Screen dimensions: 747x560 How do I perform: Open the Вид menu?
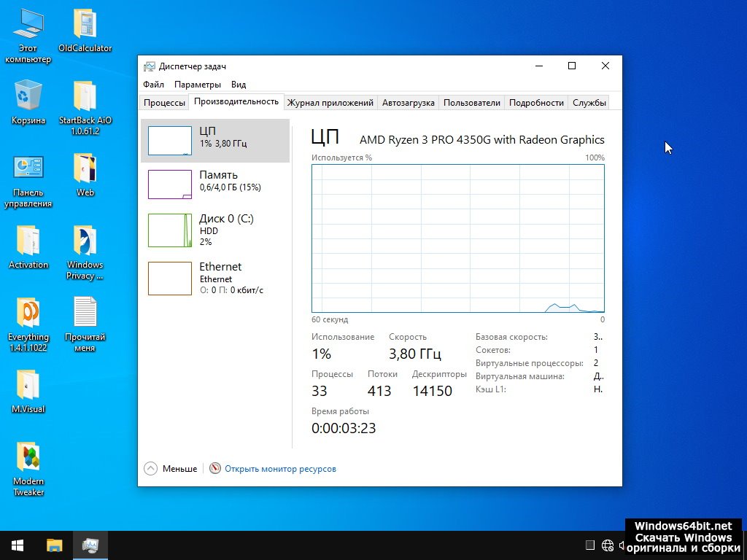point(239,85)
